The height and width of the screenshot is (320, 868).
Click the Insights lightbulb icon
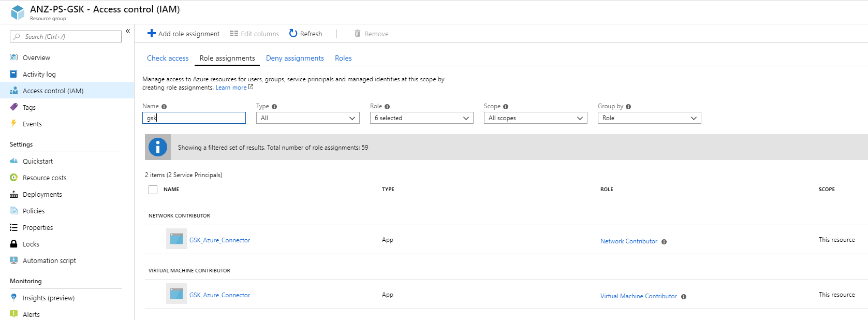click(x=14, y=298)
